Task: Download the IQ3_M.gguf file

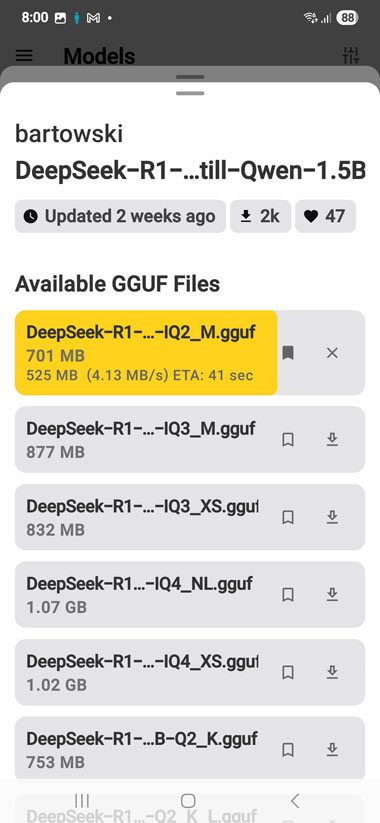Action: tap(332, 440)
